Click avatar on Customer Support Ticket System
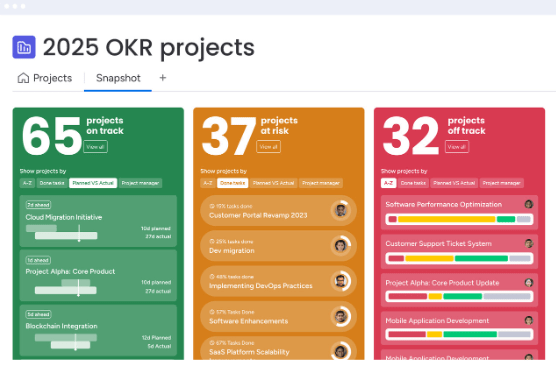Screen dimensions: 556x370 (x=529, y=243)
